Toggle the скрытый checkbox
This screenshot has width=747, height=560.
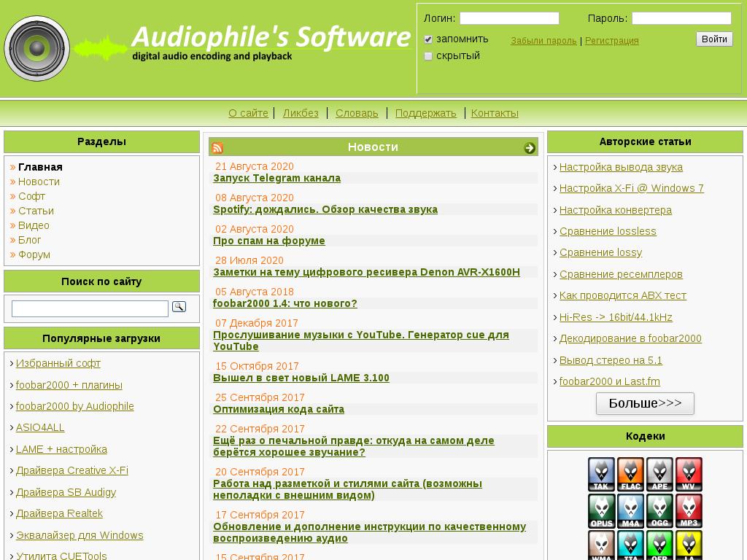pyautogui.click(x=428, y=56)
